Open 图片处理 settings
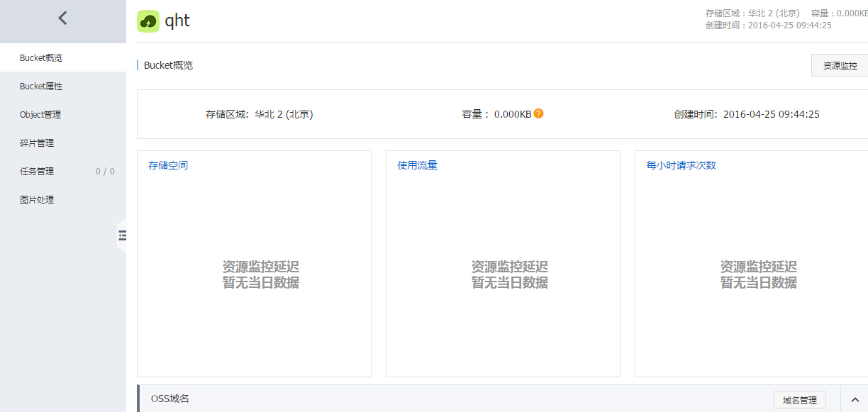The image size is (868, 412). click(37, 199)
